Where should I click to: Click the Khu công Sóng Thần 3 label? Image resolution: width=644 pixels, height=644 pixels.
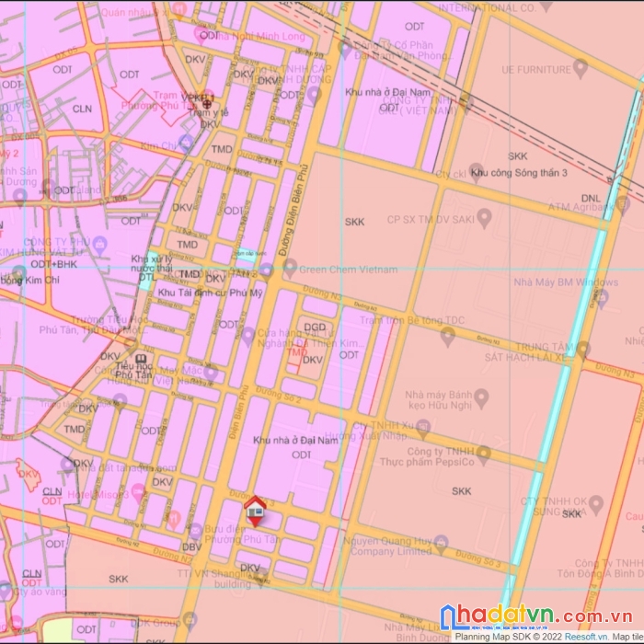518,172
